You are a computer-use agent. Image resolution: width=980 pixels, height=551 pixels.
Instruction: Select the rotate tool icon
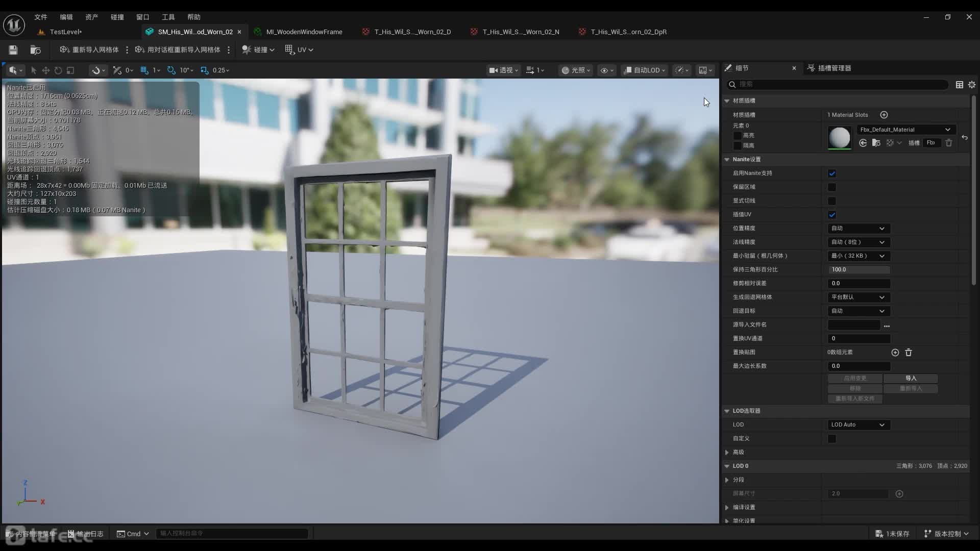pos(58,70)
